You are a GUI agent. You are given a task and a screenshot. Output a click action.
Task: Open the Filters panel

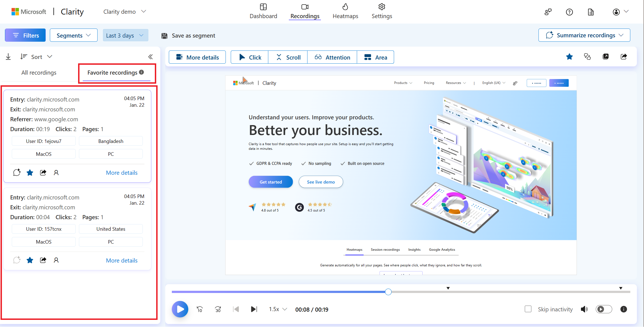pyautogui.click(x=25, y=35)
